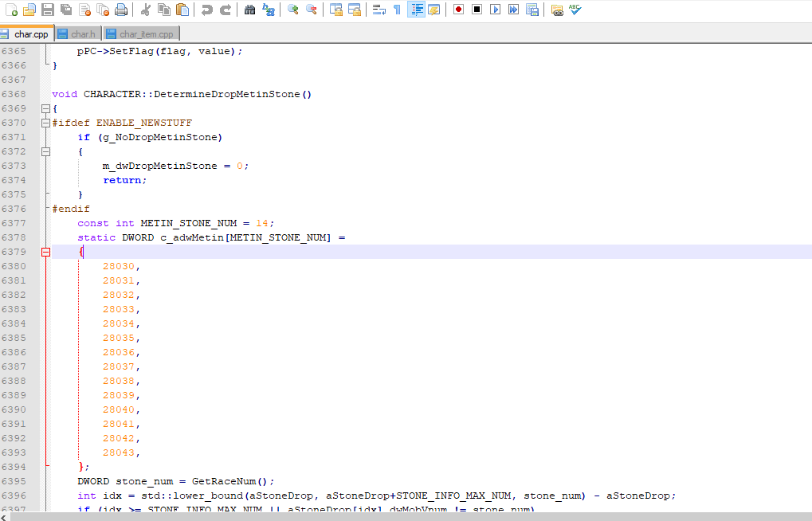Toggle synchronized horizontal scrolling

355,10
